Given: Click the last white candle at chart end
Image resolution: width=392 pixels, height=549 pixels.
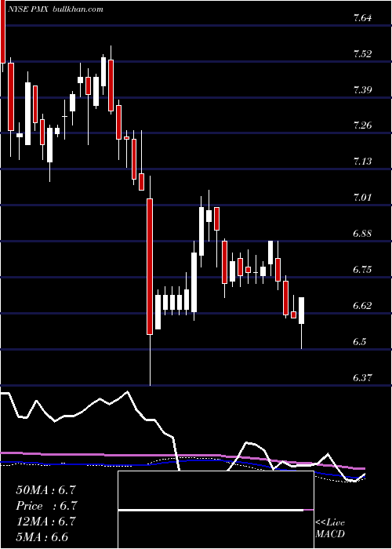Looking at the screenshot, I should (302, 311).
